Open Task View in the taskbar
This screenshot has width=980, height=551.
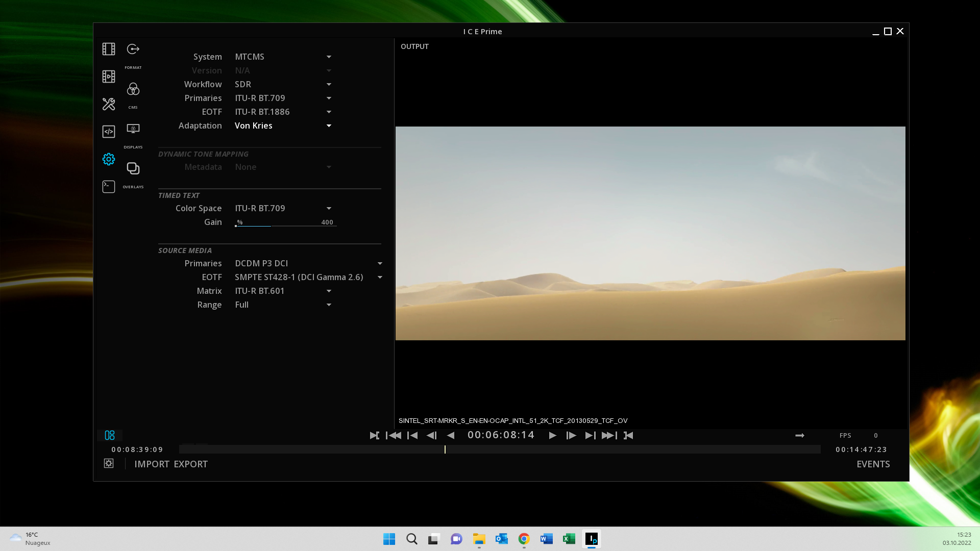tap(434, 539)
